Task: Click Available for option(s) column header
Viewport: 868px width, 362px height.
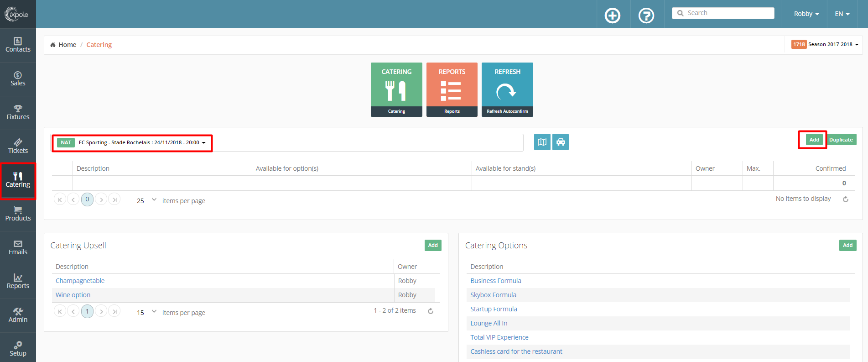Action: point(287,168)
